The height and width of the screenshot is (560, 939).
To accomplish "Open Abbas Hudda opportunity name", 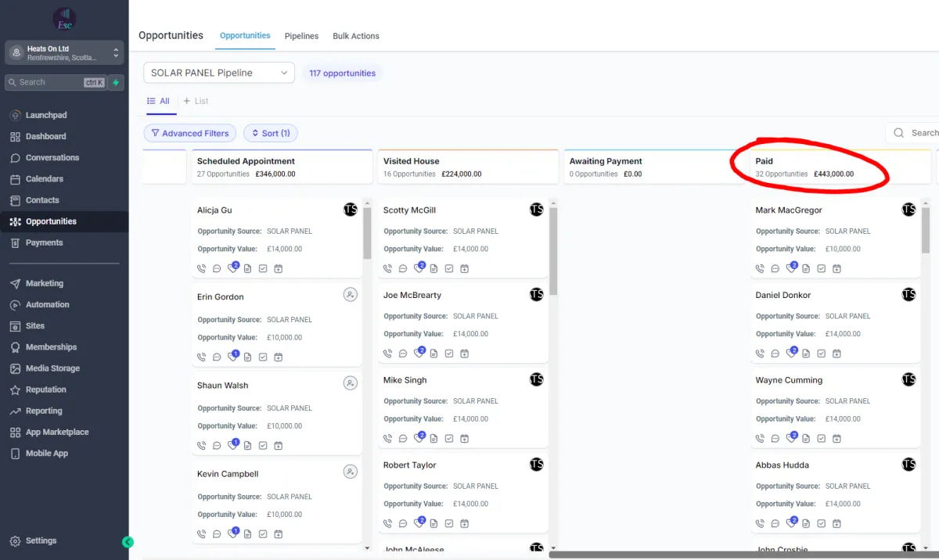I will click(782, 465).
